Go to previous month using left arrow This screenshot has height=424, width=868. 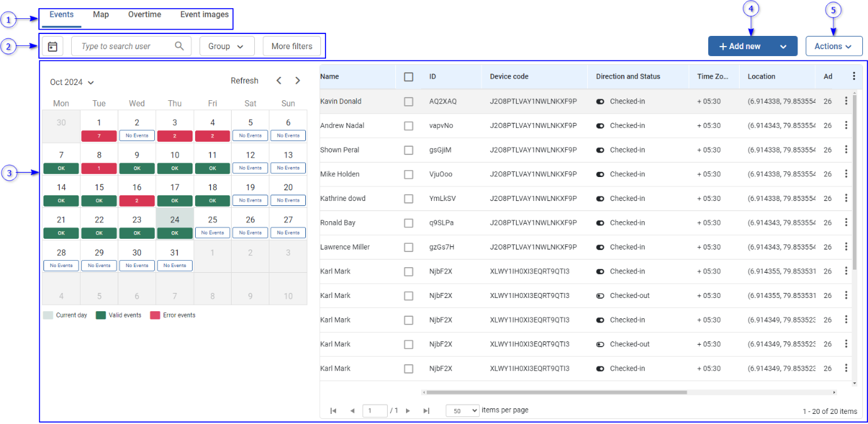pyautogui.click(x=279, y=81)
